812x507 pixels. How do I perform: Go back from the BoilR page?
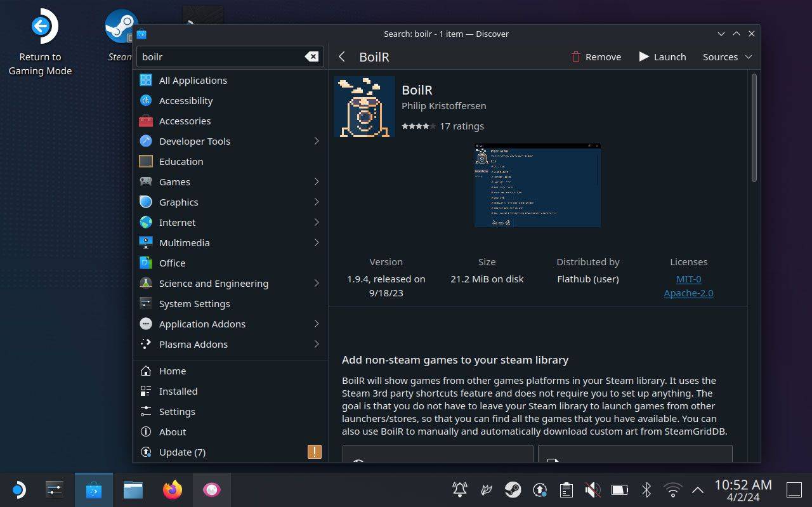(x=342, y=56)
